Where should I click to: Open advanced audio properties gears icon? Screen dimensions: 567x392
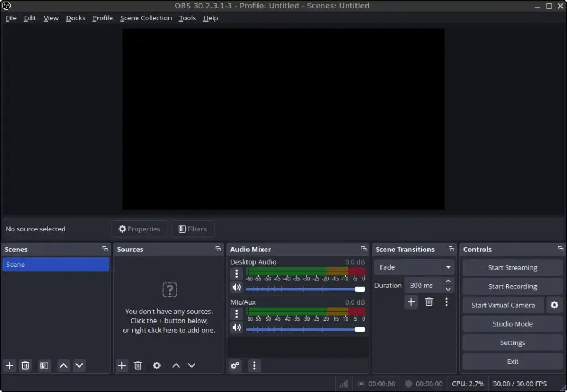point(235,365)
